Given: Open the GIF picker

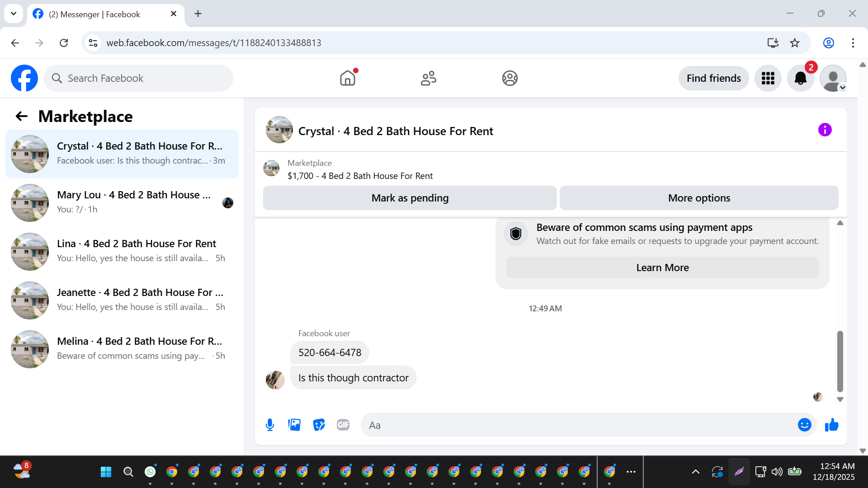Looking at the screenshot, I should tap(343, 425).
